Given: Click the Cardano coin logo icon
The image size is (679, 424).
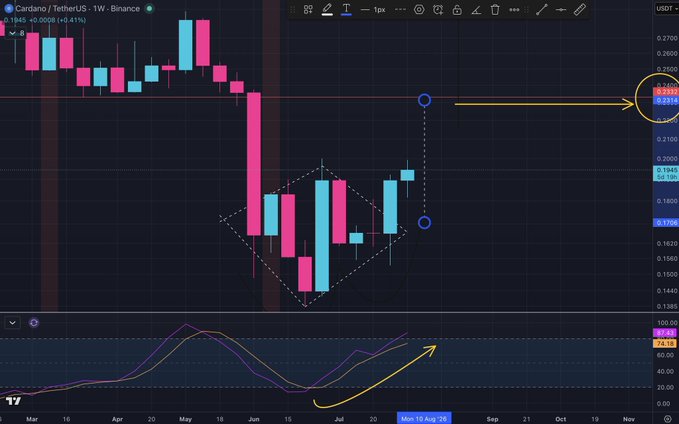Looking at the screenshot, I should (8, 8).
